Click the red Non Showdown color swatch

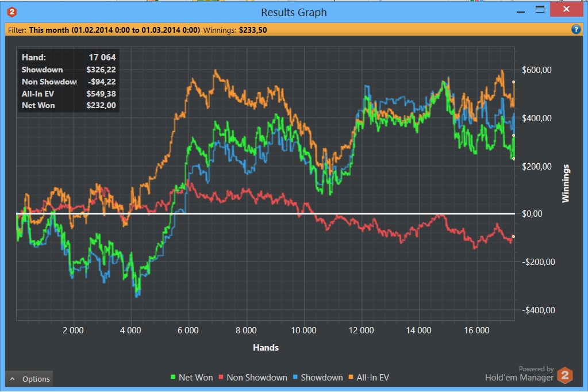pos(221,377)
